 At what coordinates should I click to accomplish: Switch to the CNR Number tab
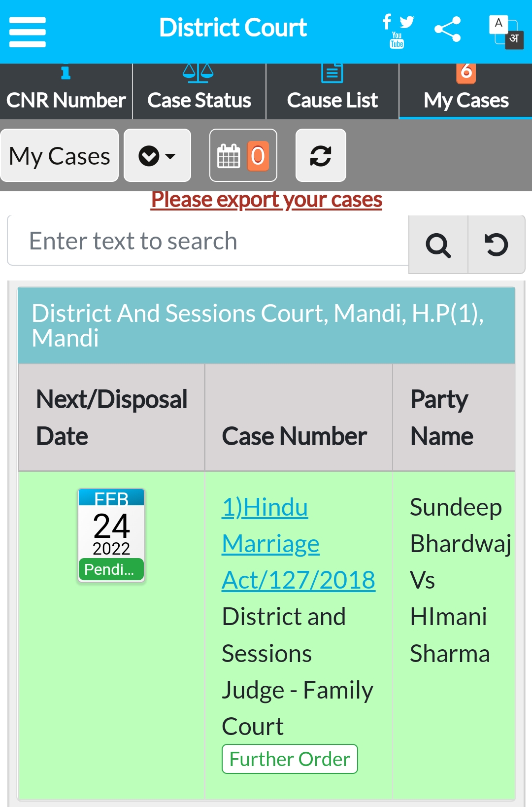tap(66, 92)
